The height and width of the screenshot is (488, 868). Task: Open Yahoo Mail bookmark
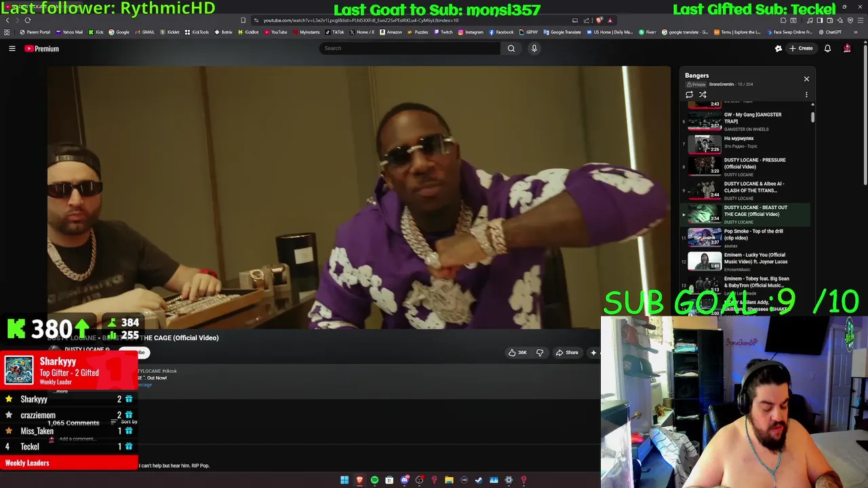point(69,32)
